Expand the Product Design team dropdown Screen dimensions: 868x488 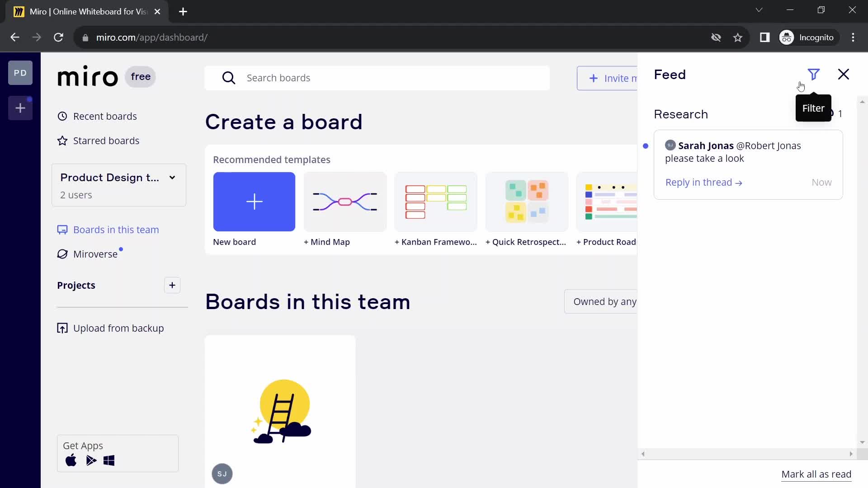(x=172, y=177)
